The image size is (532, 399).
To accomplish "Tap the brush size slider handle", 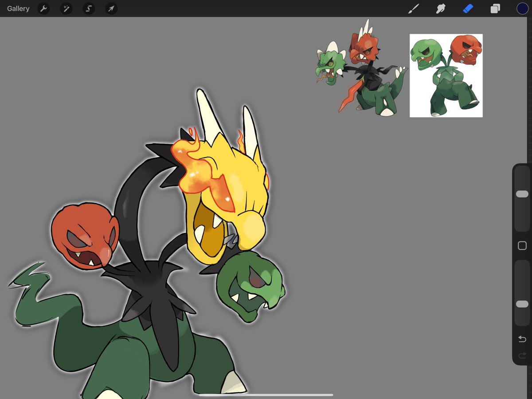I will click(522, 194).
